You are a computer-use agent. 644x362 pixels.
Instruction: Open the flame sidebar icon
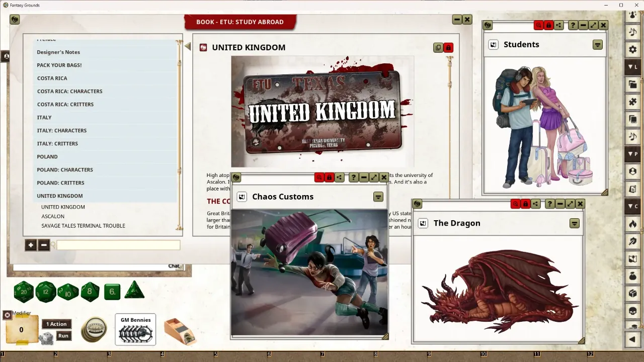[x=632, y=224]
